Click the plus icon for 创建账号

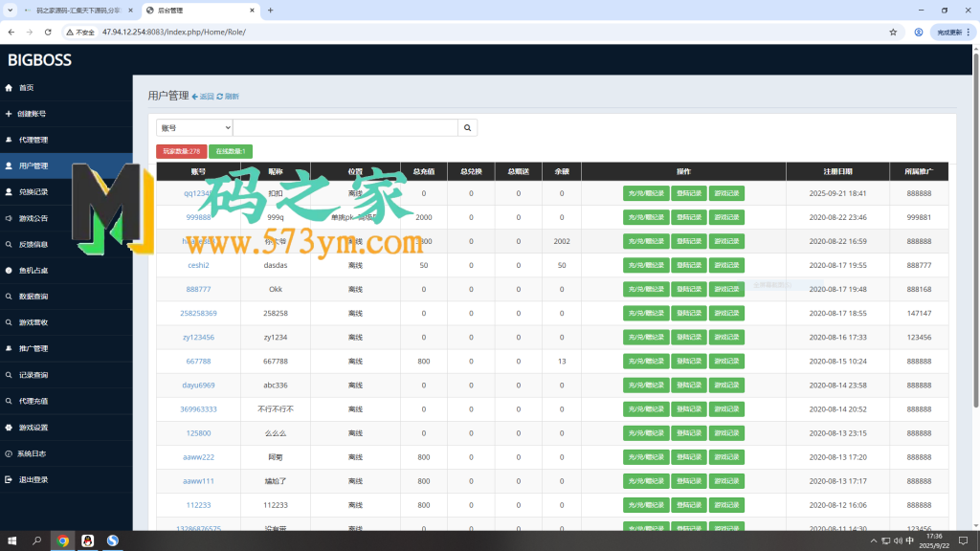pos(9,114)
